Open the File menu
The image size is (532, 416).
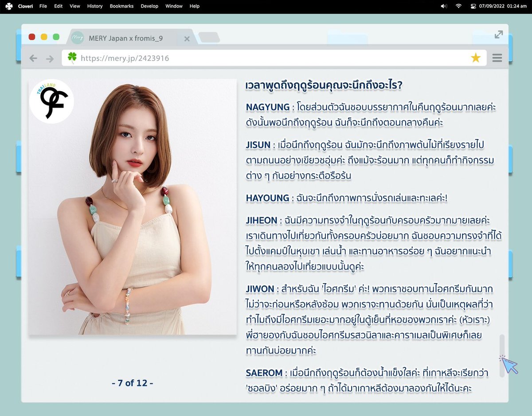[x=43, y=6]
